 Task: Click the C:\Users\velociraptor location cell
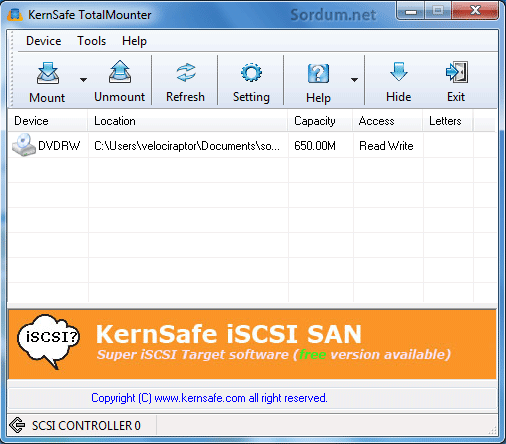[187, 146]
